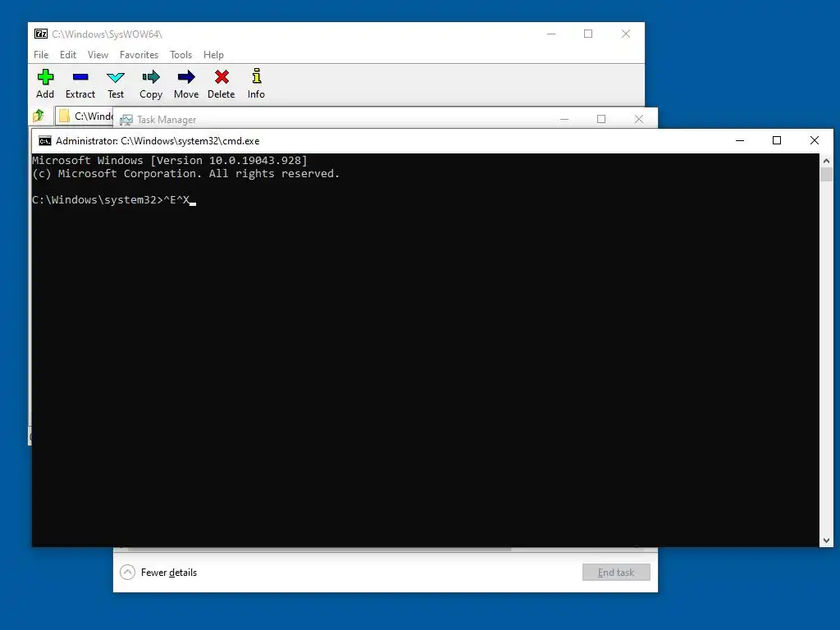Image resolution: width=840 pixels, height=630 pixels.
Task: Select the Move tool in 7-Zip
Action: click(x=186, y=84)
